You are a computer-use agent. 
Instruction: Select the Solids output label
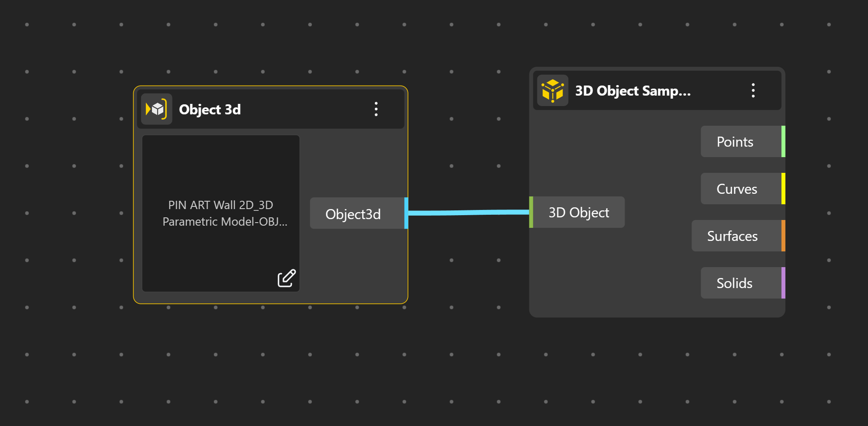point(734,283)
